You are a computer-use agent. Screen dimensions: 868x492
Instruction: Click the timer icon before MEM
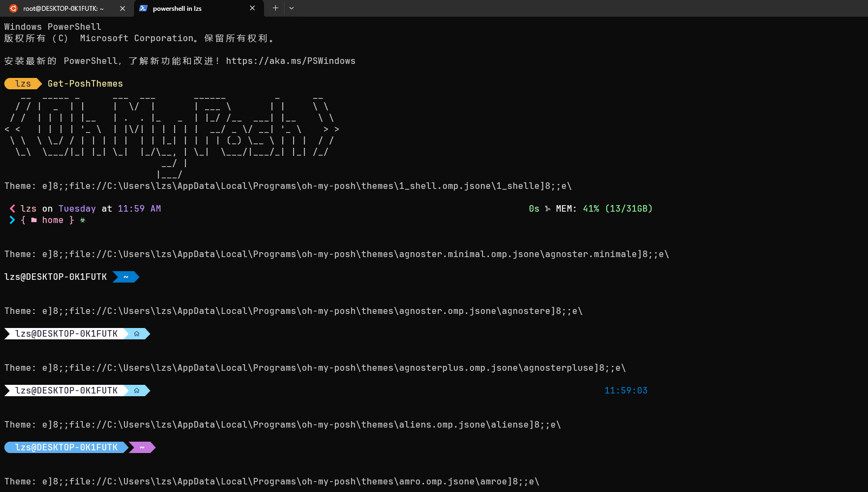click(x=548, y=209)
